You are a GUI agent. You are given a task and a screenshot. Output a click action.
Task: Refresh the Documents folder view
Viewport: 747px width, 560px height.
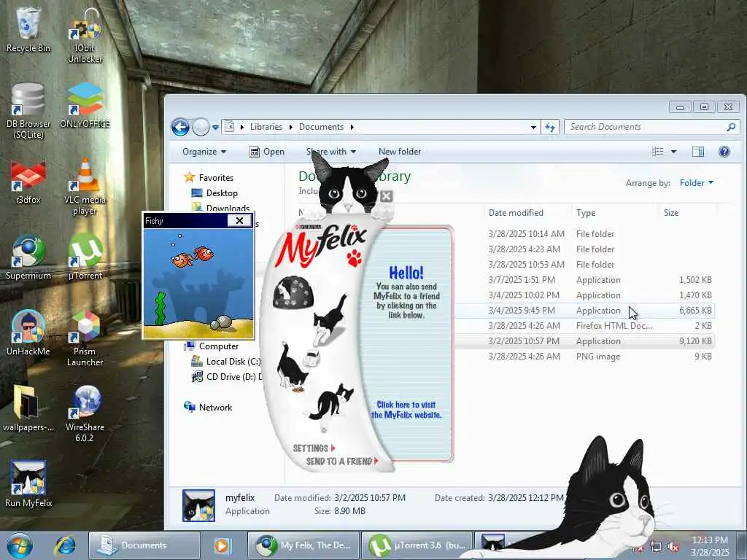(550, 127)
